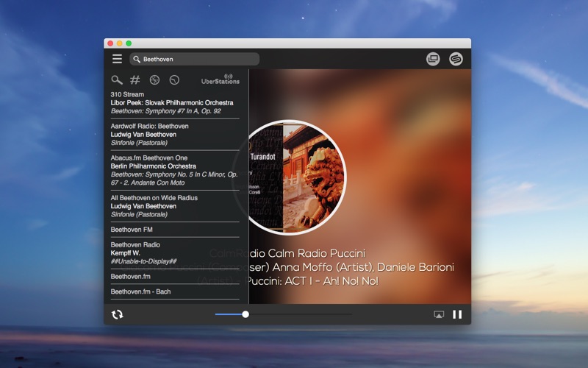Click the S logo icon in header
The image size is (588, 368).
pyautogui.click(x=456, y=59)
